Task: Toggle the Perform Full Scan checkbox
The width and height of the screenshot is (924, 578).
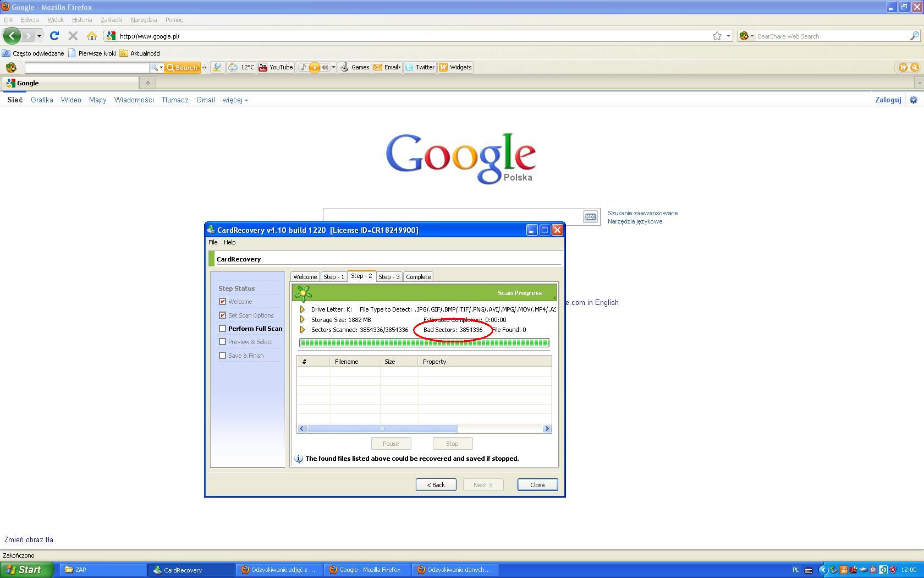Action: click(x=222, y=329)
